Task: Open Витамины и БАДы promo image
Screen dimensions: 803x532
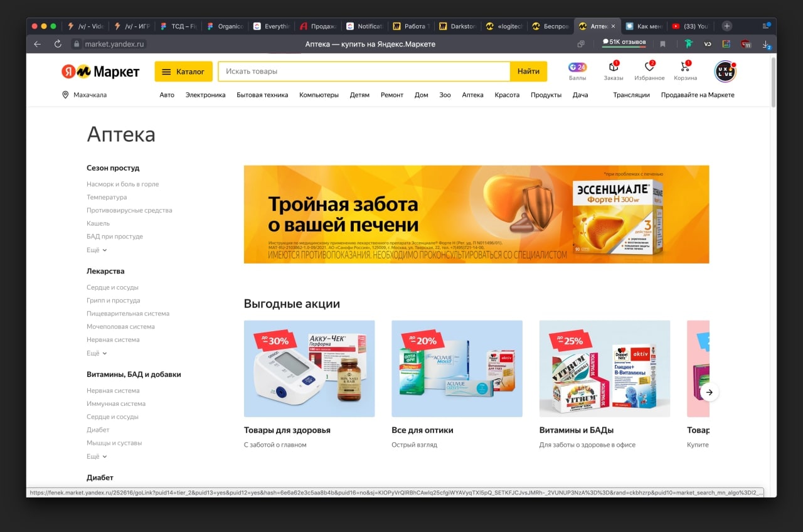Action: (x=605, y=369)
